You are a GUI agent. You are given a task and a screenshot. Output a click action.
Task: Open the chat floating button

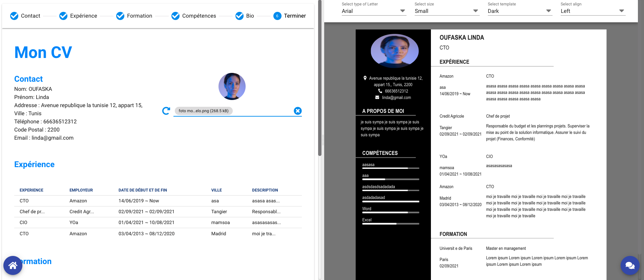[x=630, y=265]
